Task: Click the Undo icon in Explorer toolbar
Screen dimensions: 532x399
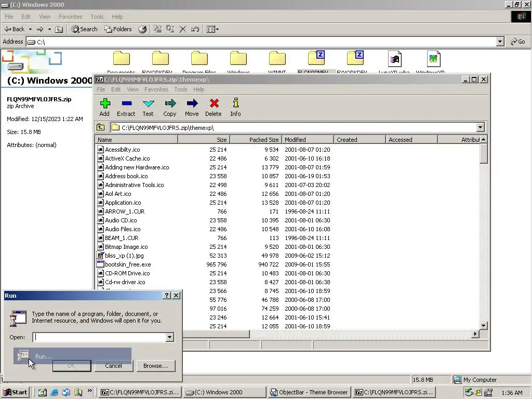Action: pyautogui.click(x=195, y=29)
